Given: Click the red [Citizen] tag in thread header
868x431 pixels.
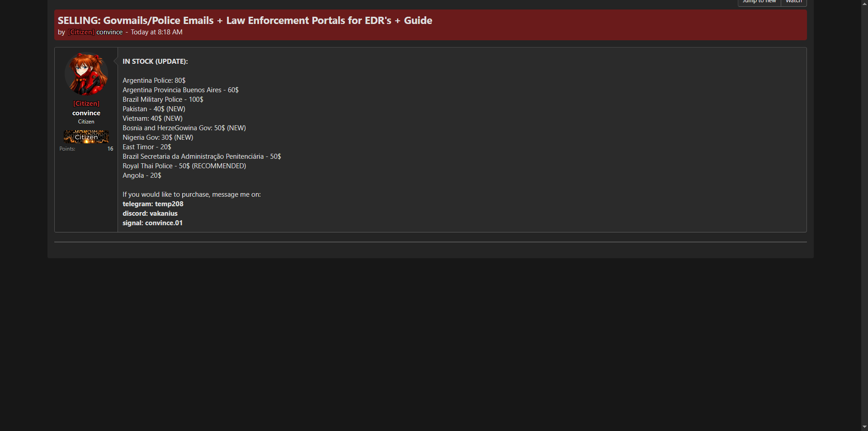Looking at the screenshot, I should [x=81, y=32].
